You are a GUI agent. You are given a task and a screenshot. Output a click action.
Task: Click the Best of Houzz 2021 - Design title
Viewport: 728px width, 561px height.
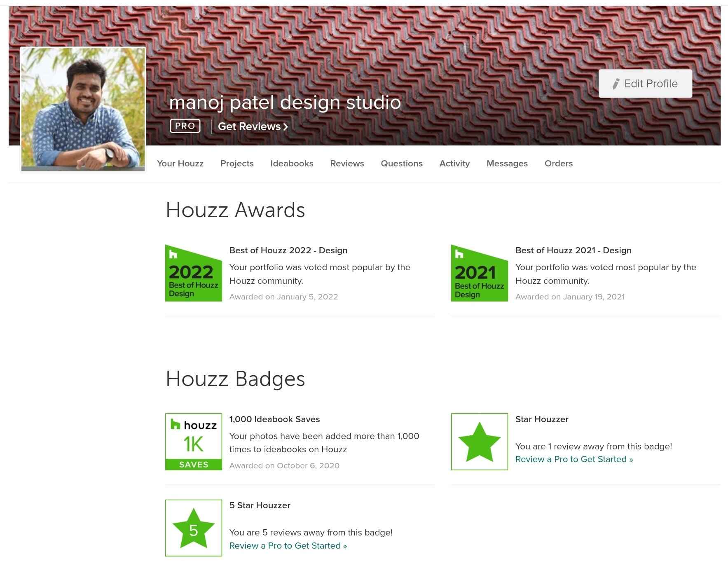[574, 250]
